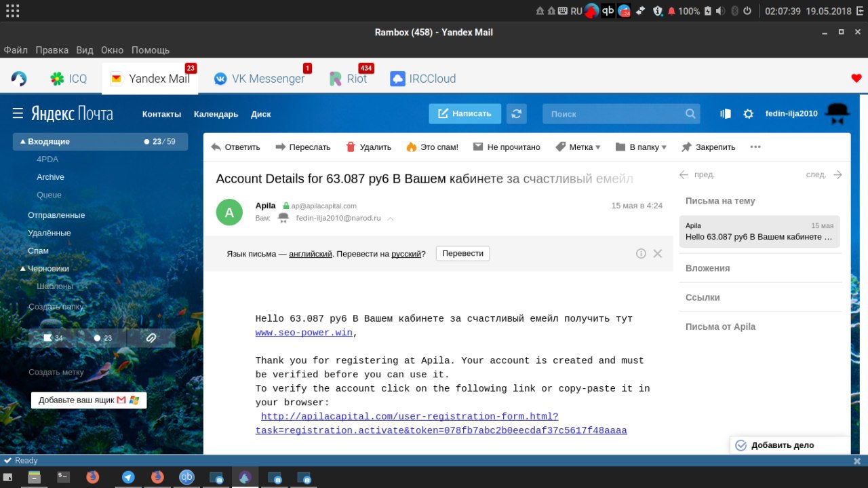The width and height of the screenshot is (868, 488).
Task: Toggle the Yandex Mail hamburger sidebar menu
Action: pyautogui.click(x=18, y=113)
